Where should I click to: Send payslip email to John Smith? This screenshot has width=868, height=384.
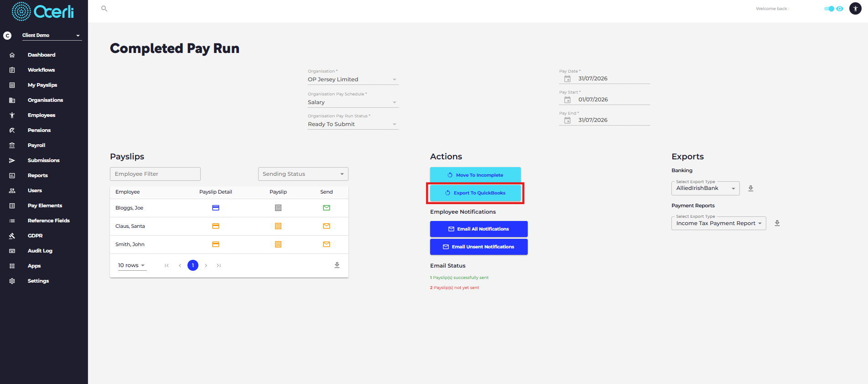click(x=327, y=244)
